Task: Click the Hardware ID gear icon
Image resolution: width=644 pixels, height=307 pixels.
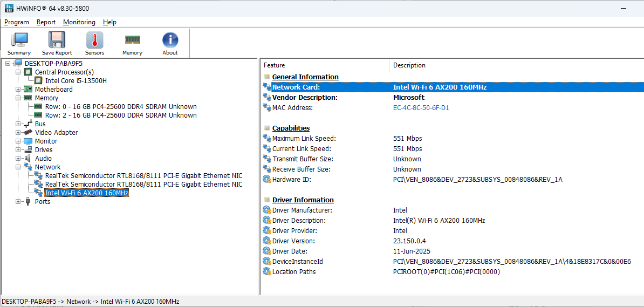Action: click(x=267, y=179)
